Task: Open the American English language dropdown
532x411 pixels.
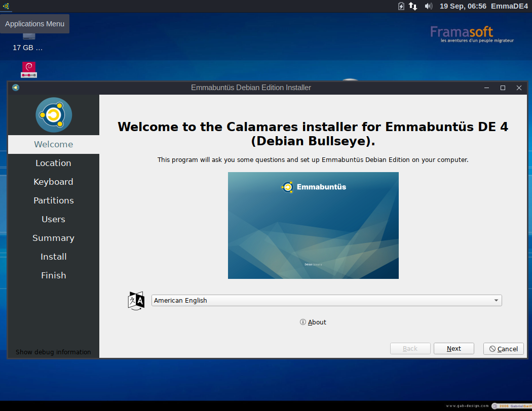Action: [326, 301]
